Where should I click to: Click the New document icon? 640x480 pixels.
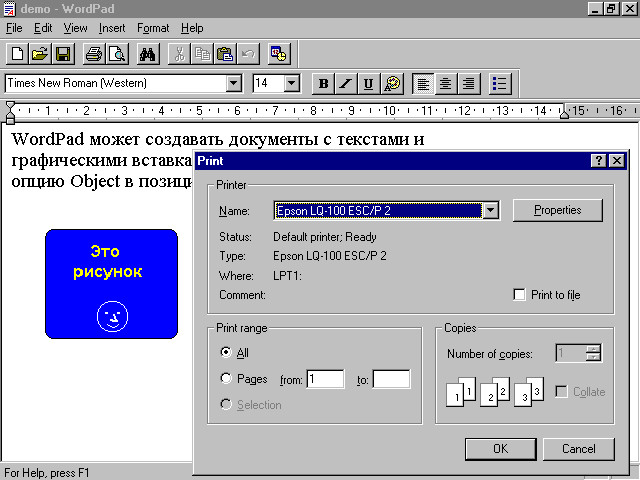16,54
